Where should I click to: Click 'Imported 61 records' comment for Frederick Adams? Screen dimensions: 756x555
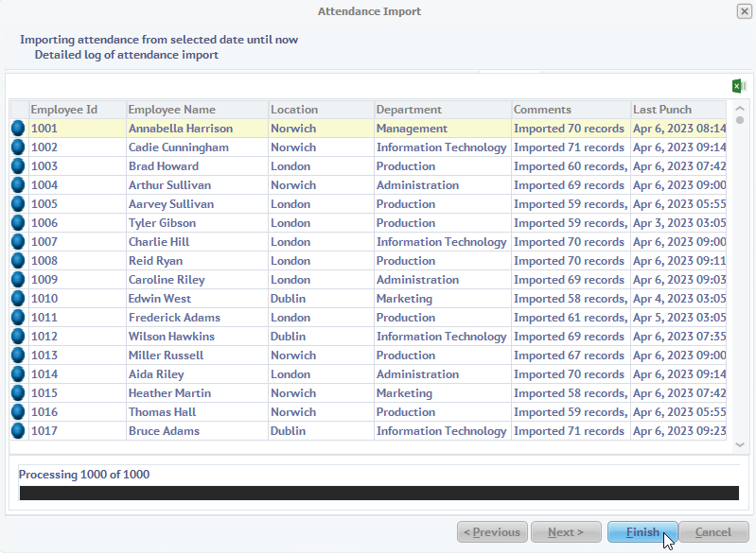(571, 318)
